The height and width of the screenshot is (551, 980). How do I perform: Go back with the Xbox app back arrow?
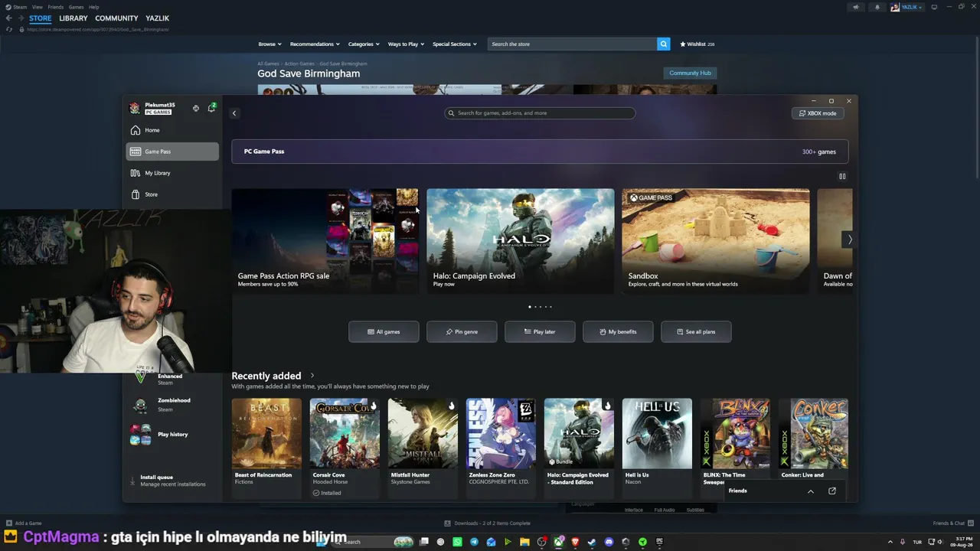tap(234, 113)
